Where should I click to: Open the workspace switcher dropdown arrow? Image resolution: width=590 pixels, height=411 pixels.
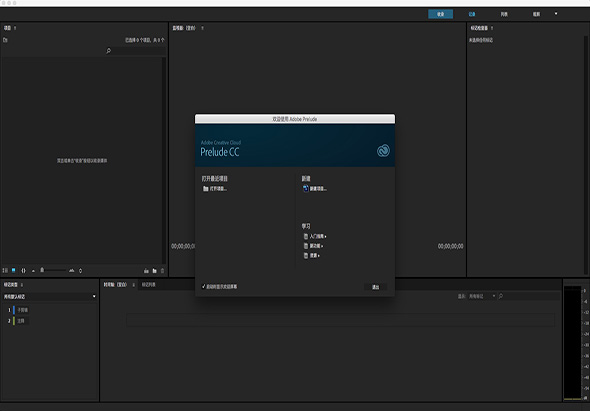[x=556, y=14]
